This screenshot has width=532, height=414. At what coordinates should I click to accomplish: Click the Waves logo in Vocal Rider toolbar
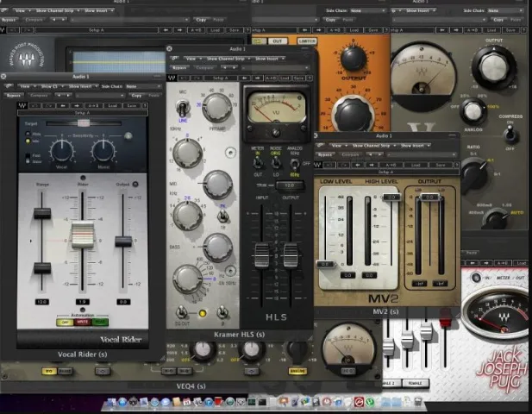coord(22,105)
